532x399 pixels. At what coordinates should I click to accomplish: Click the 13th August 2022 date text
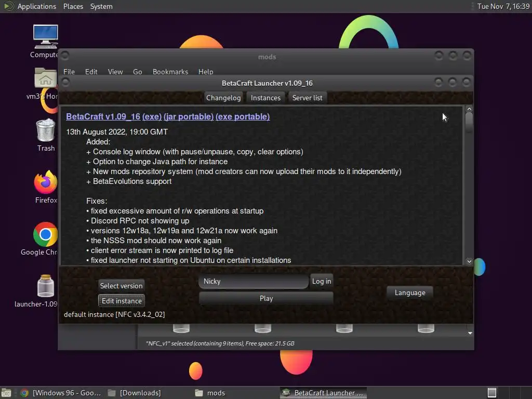click(117, 131)
